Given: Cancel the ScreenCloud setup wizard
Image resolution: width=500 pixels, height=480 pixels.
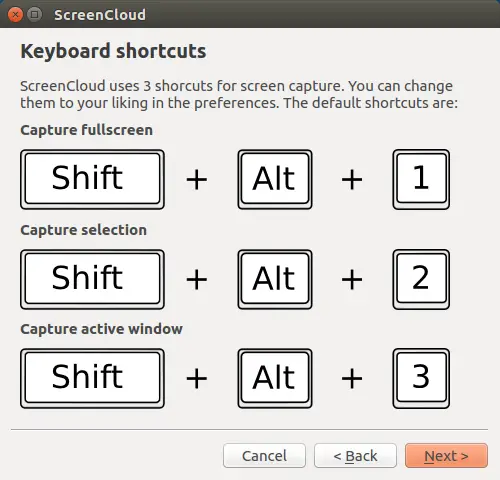Looking at the screenshot, I should (264, 455).
